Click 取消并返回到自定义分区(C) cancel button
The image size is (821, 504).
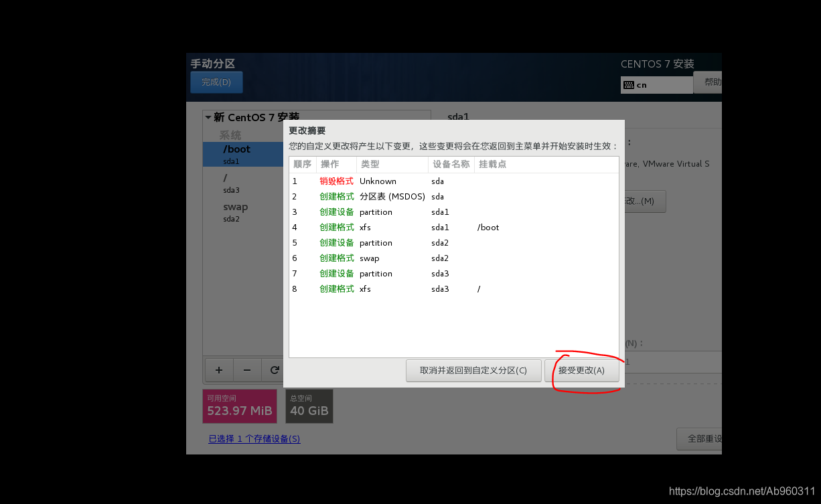pyautogui.click(x=473, y=370)
